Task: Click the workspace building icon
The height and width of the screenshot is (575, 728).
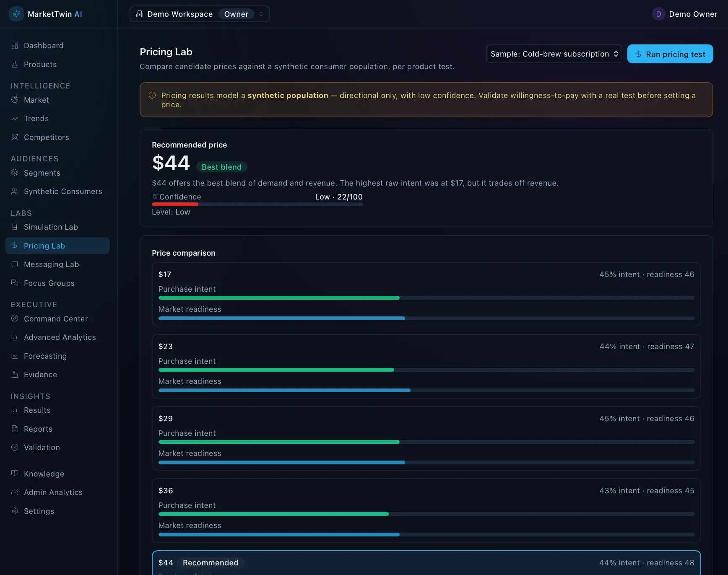Action: (140, 14)
